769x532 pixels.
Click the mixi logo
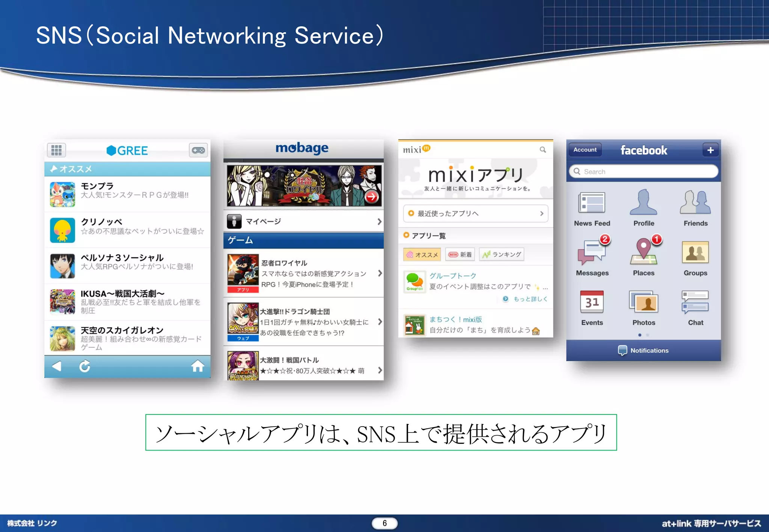(416, 149)
